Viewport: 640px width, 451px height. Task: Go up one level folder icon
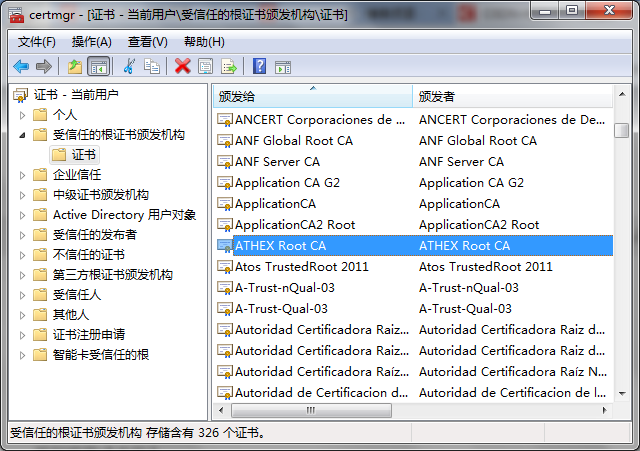(x=75, y=66)
